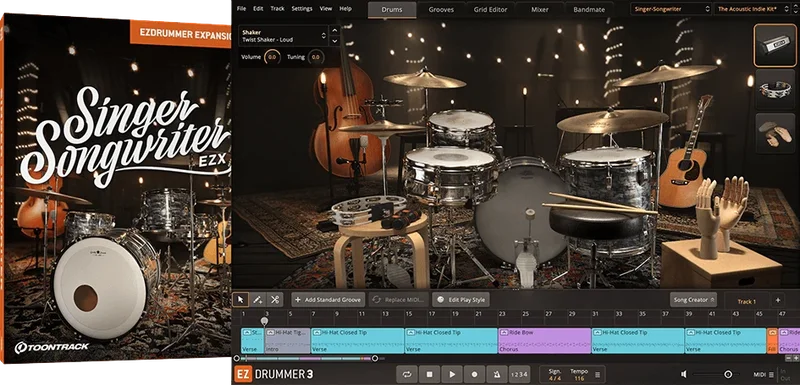This screenshot has height=385, width=800.
Task: Toggle the metronome button
Action: 497,374
